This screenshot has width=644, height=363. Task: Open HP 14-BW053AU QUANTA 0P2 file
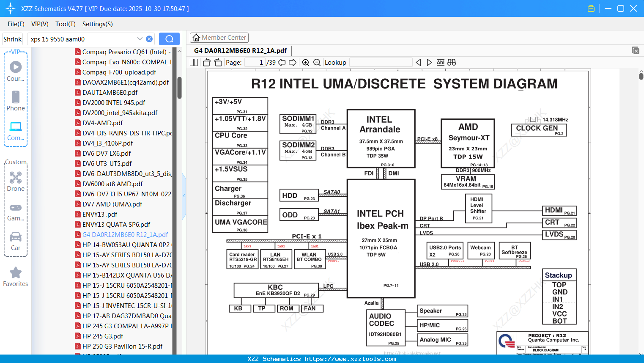[x=123, y=245]
